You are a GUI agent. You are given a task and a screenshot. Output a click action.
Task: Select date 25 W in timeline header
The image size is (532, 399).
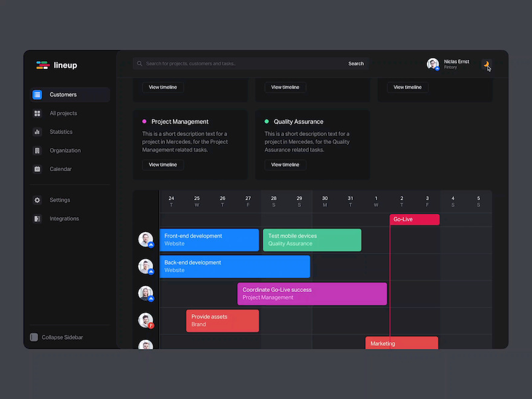[197, 201]
